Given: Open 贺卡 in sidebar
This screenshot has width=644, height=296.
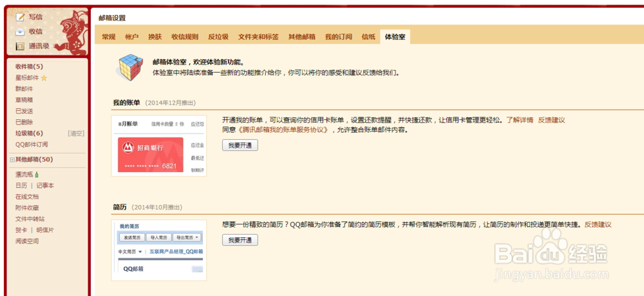Looking at the screenshot, I should tap(21, 230).
